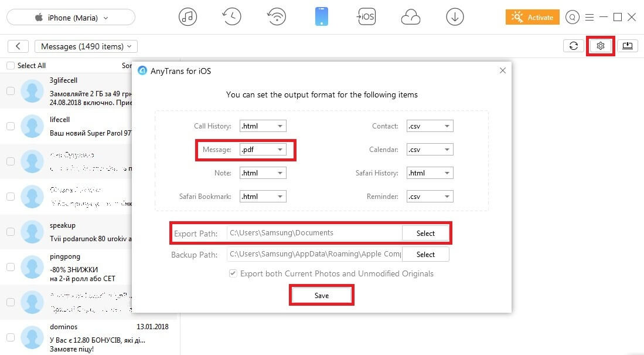Open the Safari Bookmark format dropdown

pos(263,196)
